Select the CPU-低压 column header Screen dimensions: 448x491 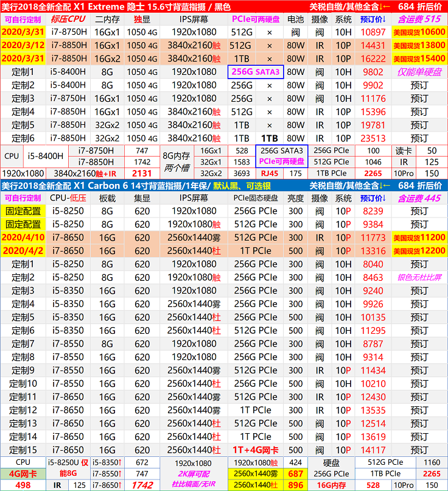point(68,198)
